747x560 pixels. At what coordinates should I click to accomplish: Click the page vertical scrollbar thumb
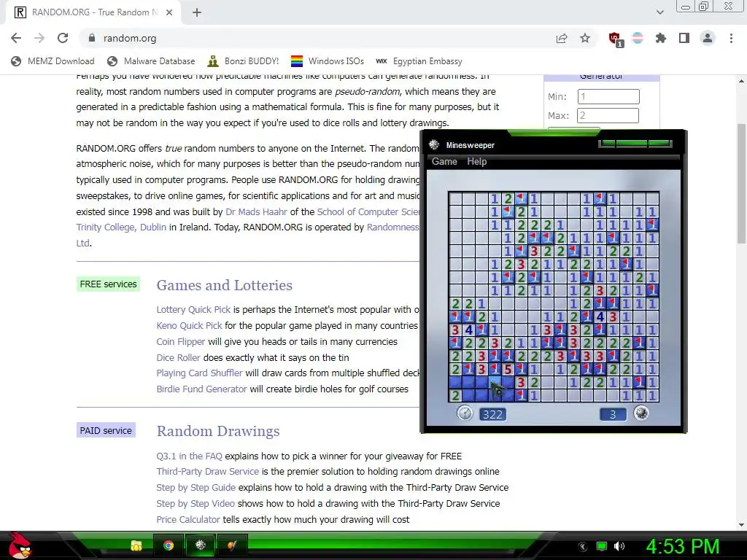point(741,183)
